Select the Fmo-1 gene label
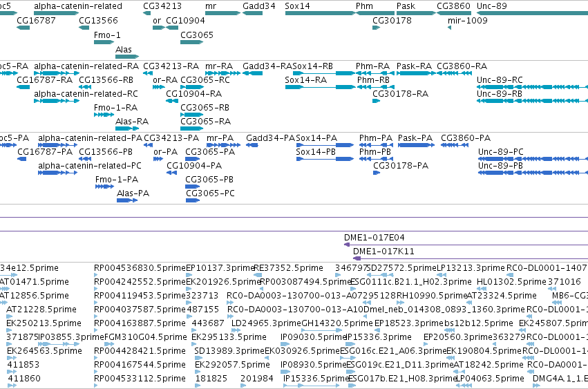 pos(107,35)
